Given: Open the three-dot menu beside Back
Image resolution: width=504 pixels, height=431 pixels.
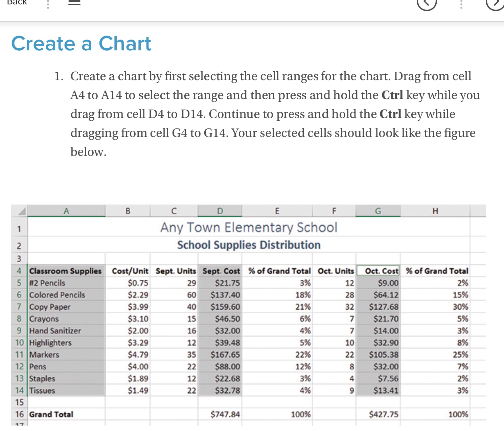Looking at the screenshot, I should 48,5.
